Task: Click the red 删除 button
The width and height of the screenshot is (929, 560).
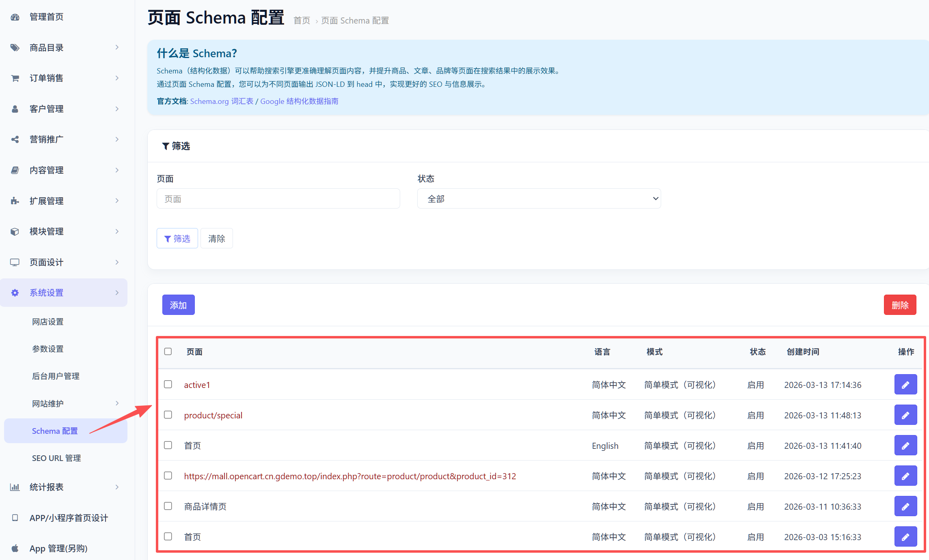Action: click(x=900, y=305)
